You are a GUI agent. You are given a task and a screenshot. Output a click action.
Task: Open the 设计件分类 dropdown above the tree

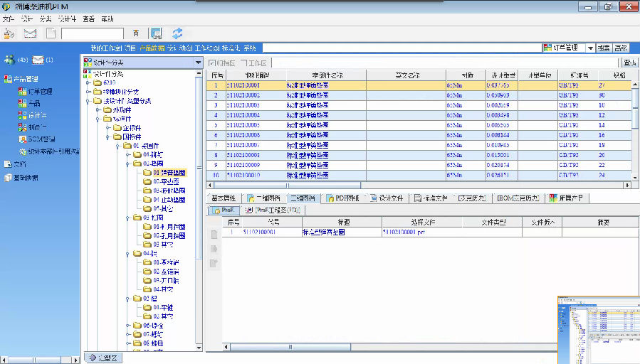(198, 63)
